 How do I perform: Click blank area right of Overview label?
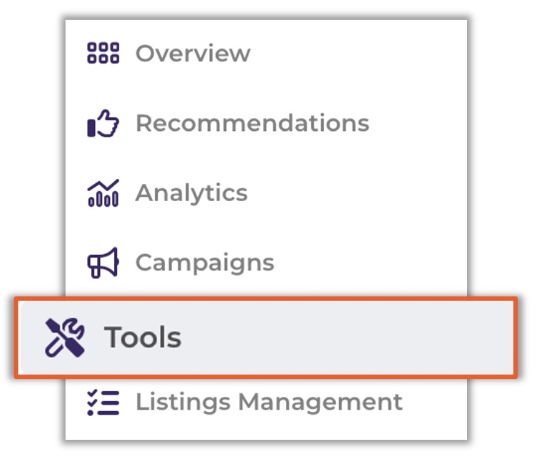pyautogui.click(x=357, y=53)
